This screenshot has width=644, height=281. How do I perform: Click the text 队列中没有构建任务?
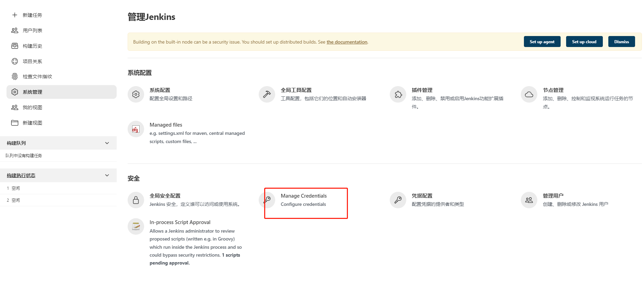[x=24, y=156]
